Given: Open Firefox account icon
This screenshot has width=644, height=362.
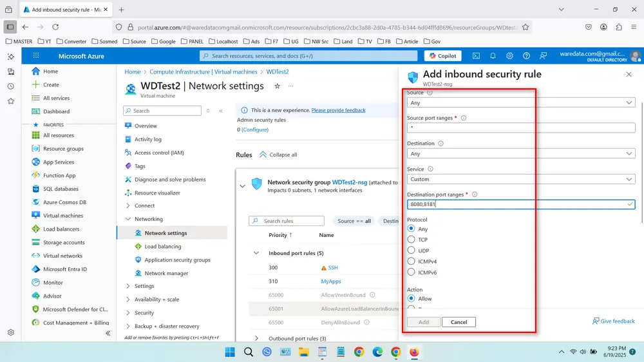Looking at the screenshot, I should (603, 27).
